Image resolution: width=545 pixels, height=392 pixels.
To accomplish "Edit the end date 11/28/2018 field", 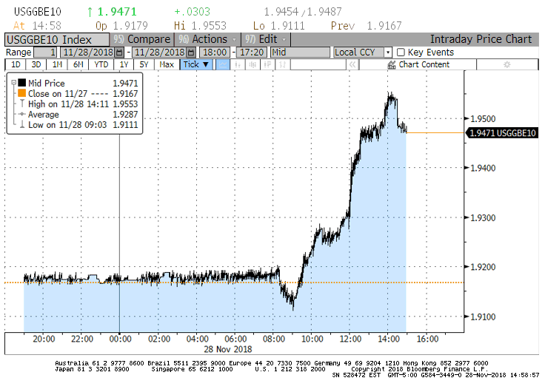I will pyautogui.click(x=159, y=53).
